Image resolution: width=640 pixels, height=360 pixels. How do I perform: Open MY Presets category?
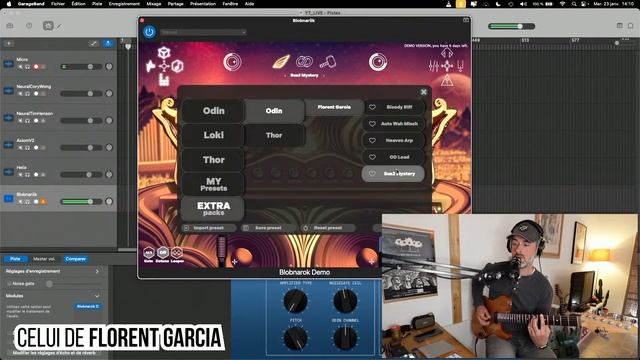click(x=213, y=184)
